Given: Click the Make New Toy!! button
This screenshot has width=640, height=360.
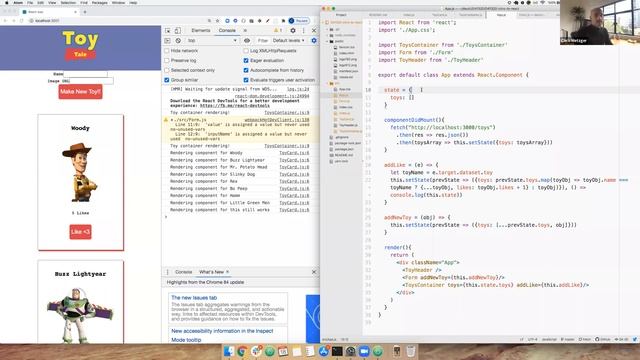Looking at the screenshot, I should point(80,92).
